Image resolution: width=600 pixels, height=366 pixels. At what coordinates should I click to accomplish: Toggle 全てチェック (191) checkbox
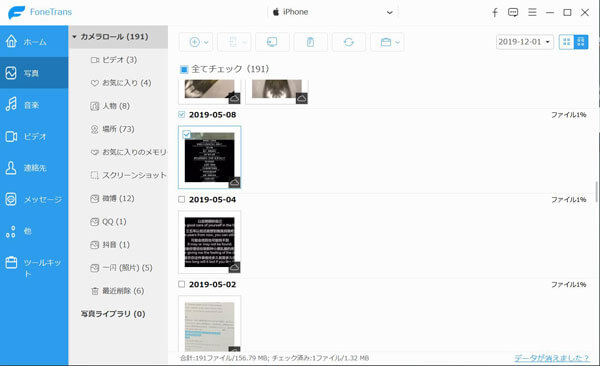[184, 69]
